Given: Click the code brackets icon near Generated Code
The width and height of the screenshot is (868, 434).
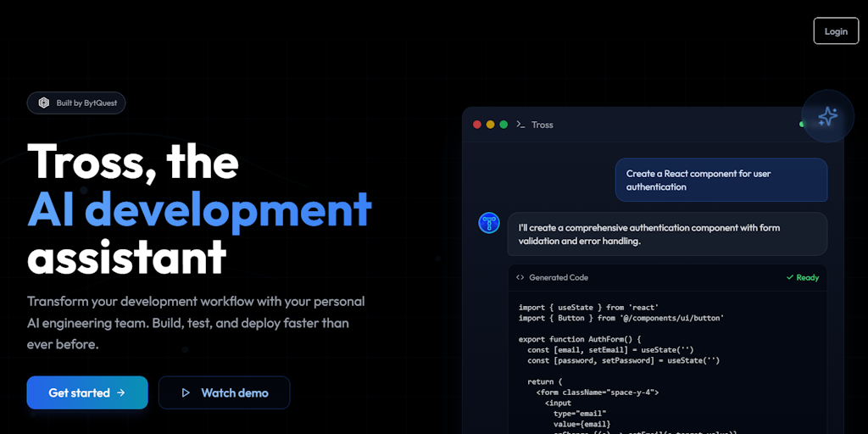Looking at the screenshot, I should [520, 278].
